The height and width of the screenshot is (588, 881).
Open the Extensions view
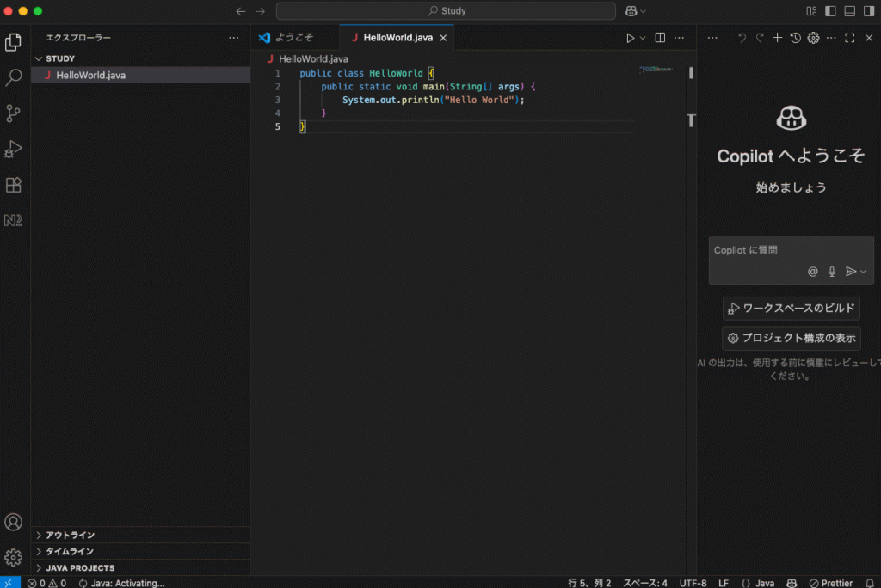[13, 185]
